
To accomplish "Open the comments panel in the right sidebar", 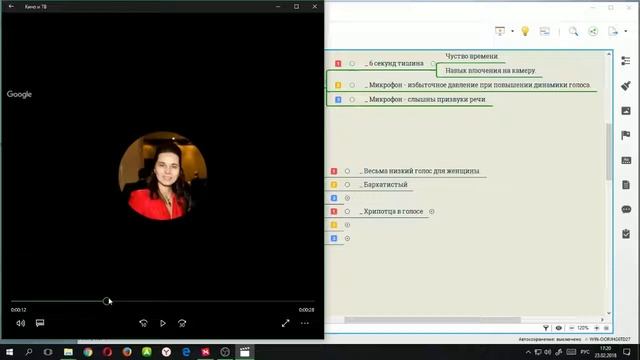I will tap(626, 209).
